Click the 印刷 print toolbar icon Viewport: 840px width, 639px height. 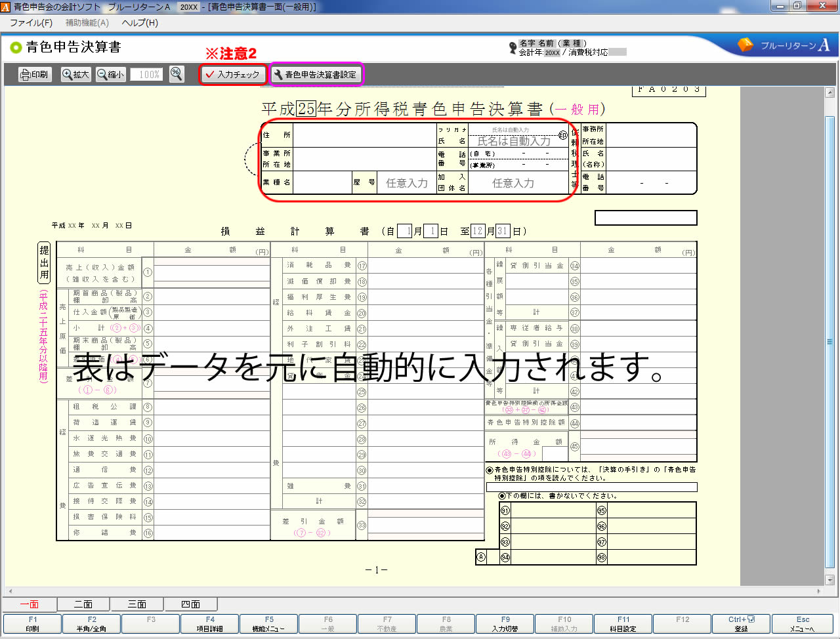click(35, 75)
